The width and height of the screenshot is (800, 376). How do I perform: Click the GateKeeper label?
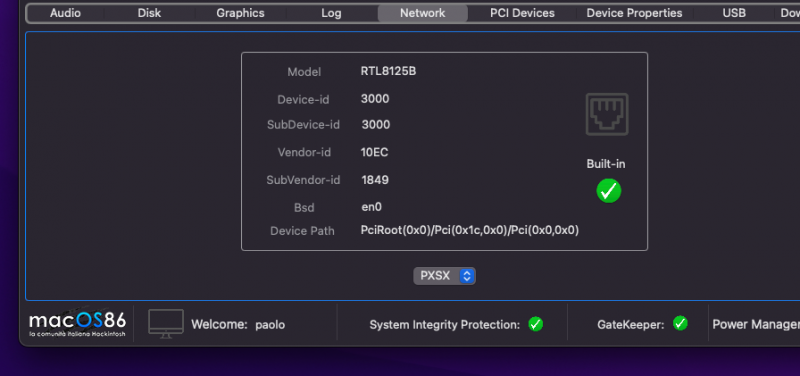click(x=631, y=325)
